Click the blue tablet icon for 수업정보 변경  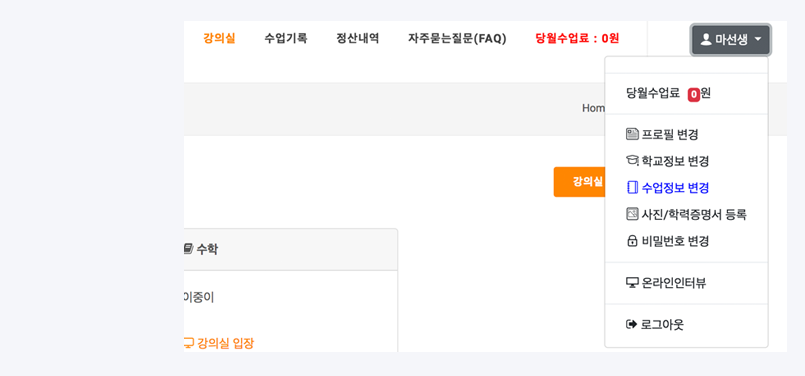click(x=632, y=188)
